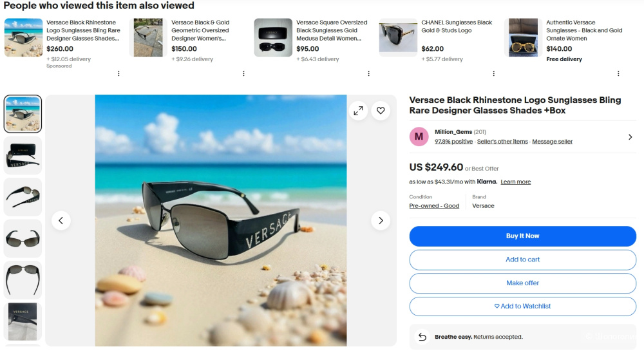Open more options for $95.00 Versace listing
Screen dimensions: 644x358
pos(368,73)
